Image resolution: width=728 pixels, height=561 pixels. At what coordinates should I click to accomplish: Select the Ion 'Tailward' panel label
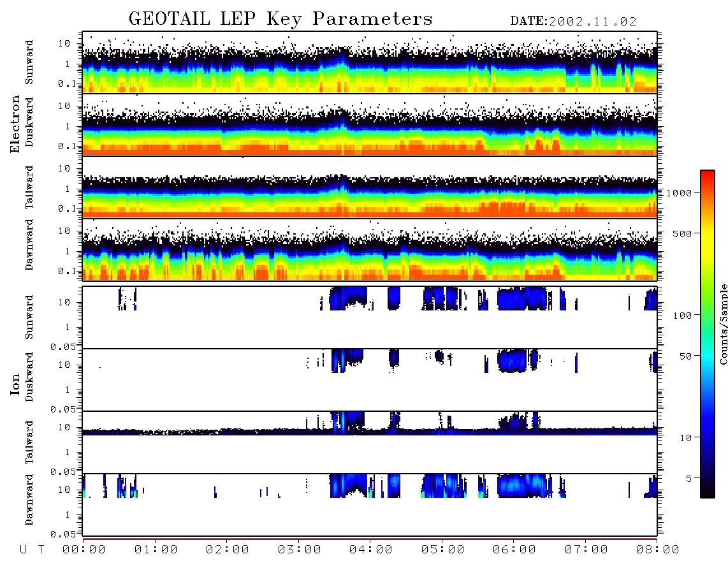(x=29, y=442)
